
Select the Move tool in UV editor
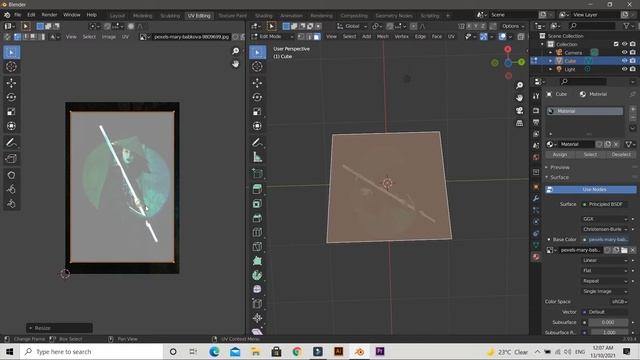point(11,83)
